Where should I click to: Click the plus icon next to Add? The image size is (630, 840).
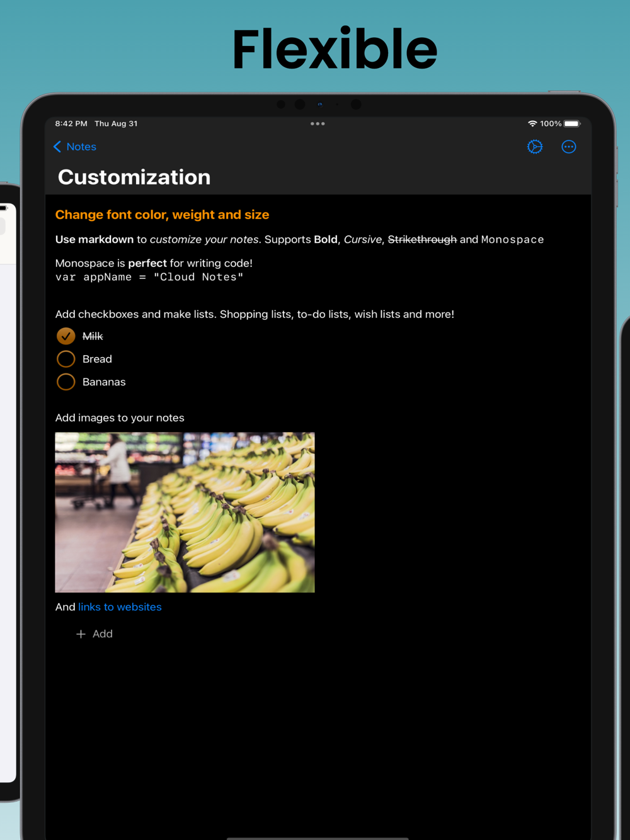(81, 634)
